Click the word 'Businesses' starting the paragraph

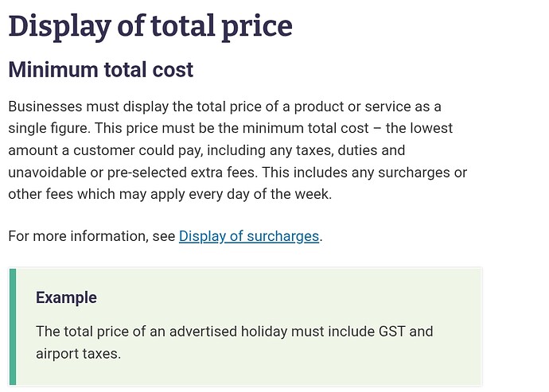[x=45, y=107]
